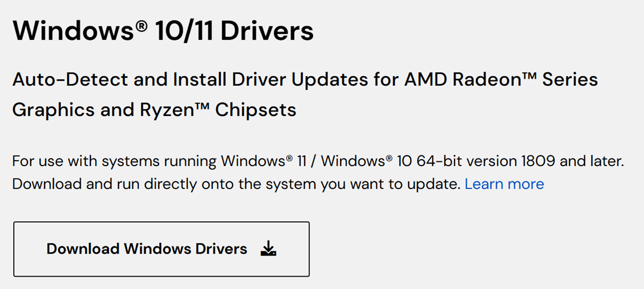This screenshot has width=644, height=289.
Task: Click the word "Drivers" in the main heading
Action: (x=267, y=30)
